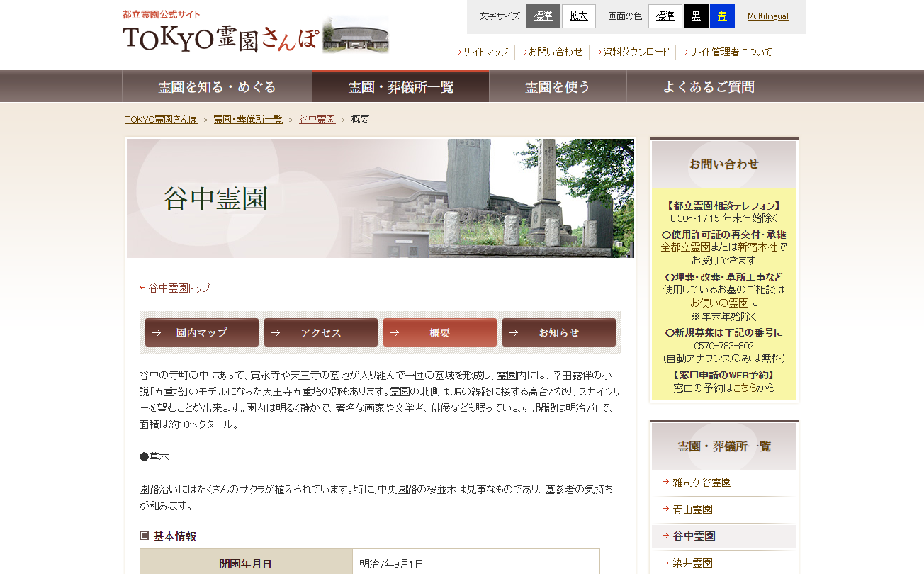Click the building photo beside the logo
Viewport: 924px width, 574px height.
pyautogui.click(x=355, y=35)
